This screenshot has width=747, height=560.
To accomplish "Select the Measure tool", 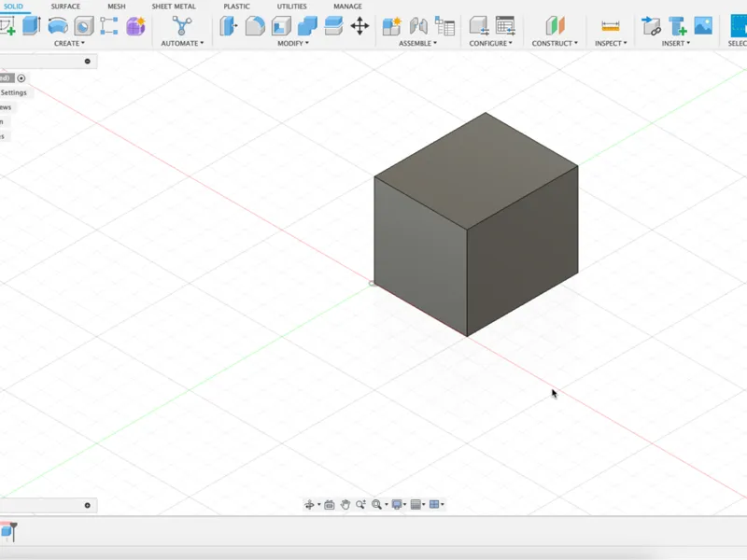I will (x=611, y=26).
